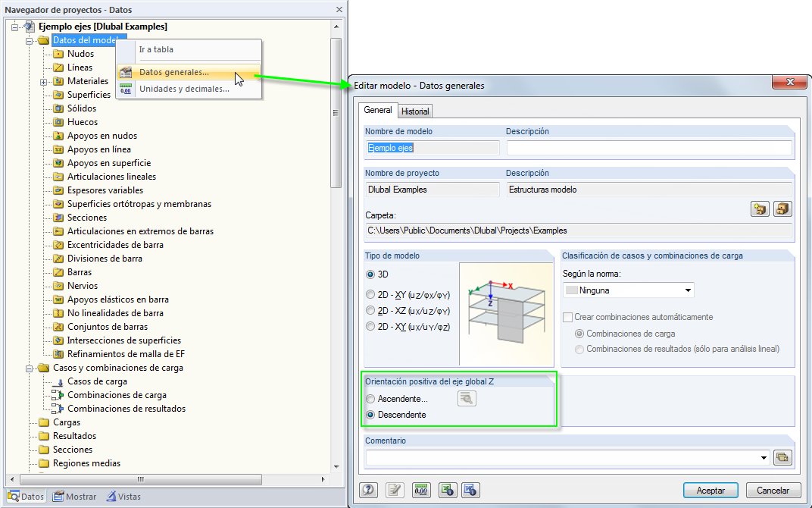812x508 pixels.
Task: Open the Según la norma dropdown
Action: [x=689, y=290]
